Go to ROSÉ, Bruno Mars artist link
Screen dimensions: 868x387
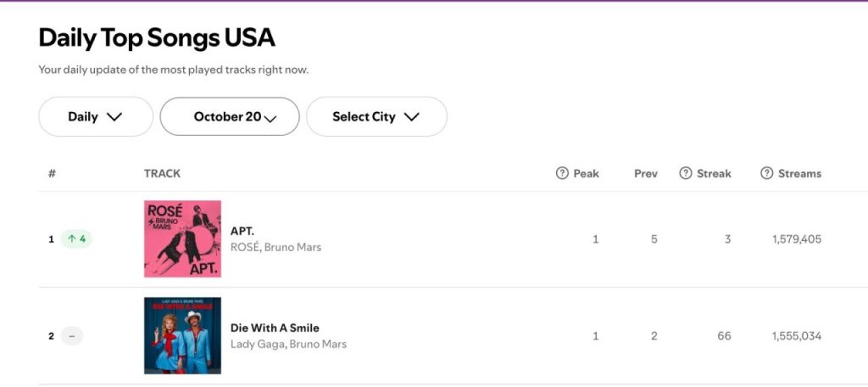(x=275, y=248)
